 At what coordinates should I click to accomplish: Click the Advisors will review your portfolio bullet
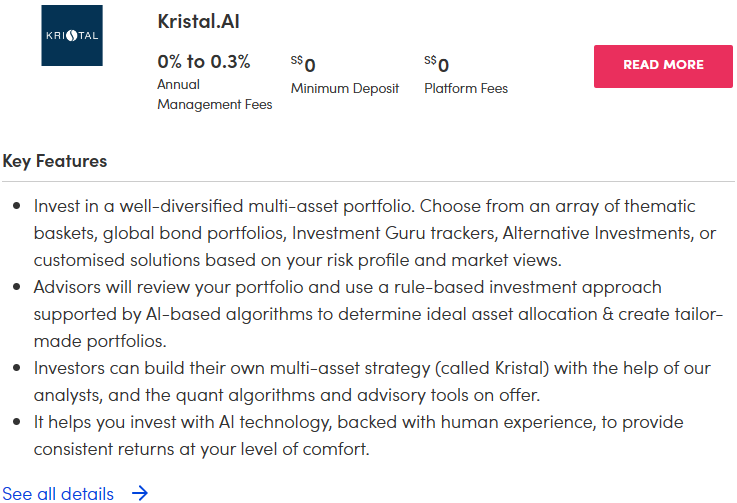point(377,314)
